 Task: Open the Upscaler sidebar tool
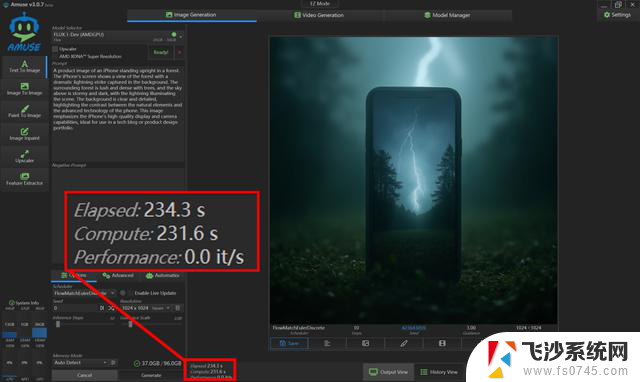[24, 156]
